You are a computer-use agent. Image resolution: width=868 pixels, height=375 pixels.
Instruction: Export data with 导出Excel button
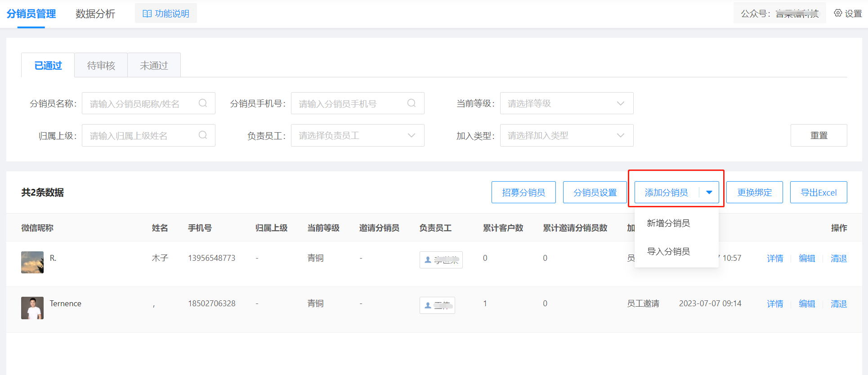pos(819,192)
